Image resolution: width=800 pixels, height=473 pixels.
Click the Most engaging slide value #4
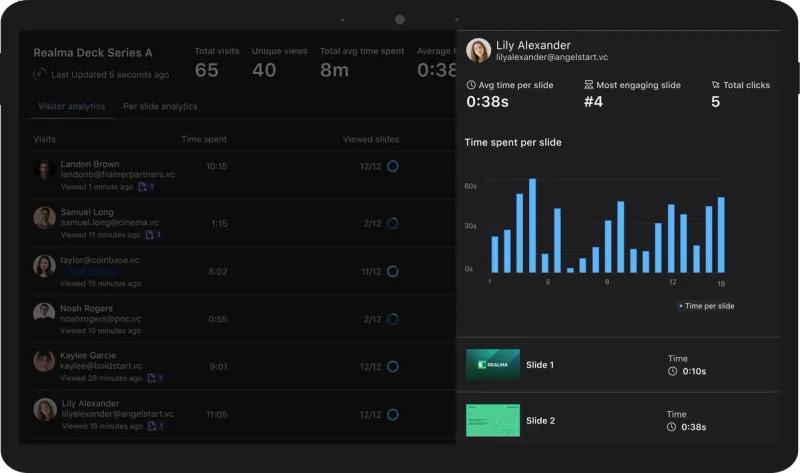click(x=593, y=102)
